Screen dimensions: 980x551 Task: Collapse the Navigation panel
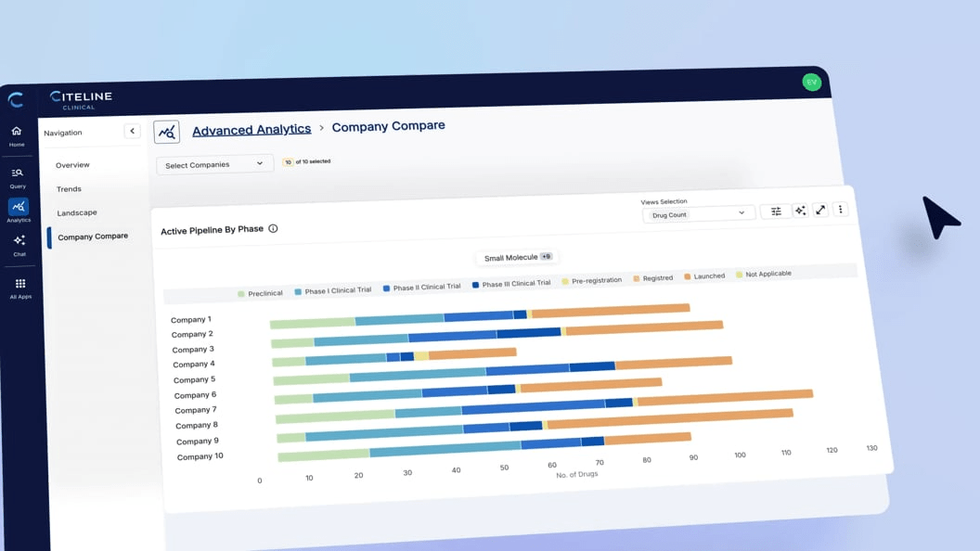(x=132, y=131)
